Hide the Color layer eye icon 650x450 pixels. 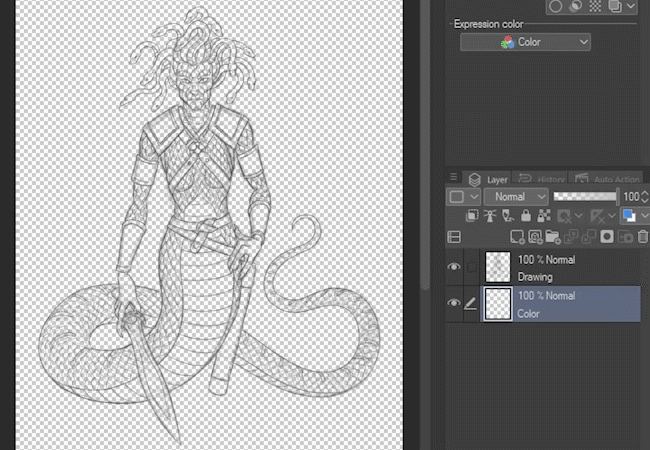coord(454,303)
